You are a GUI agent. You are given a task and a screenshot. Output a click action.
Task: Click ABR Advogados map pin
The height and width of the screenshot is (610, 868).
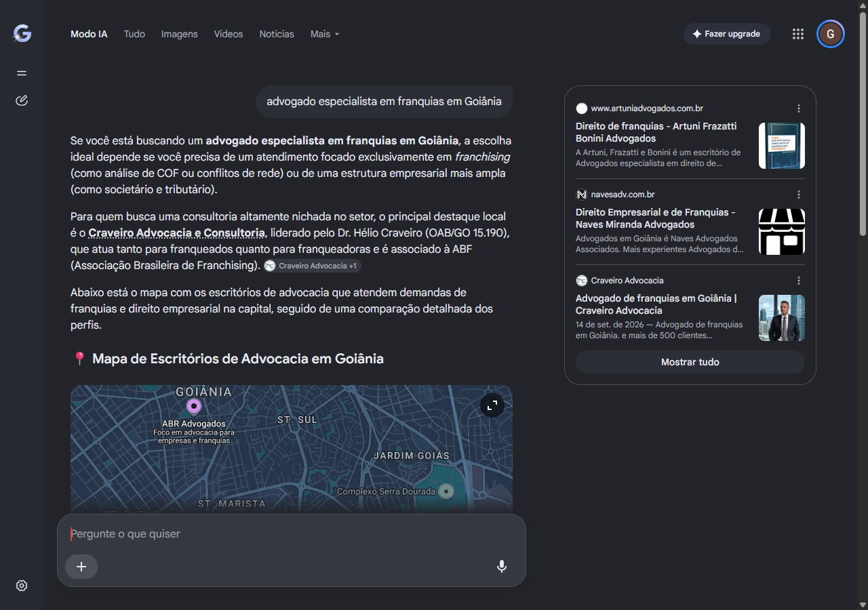pos(194,407)
